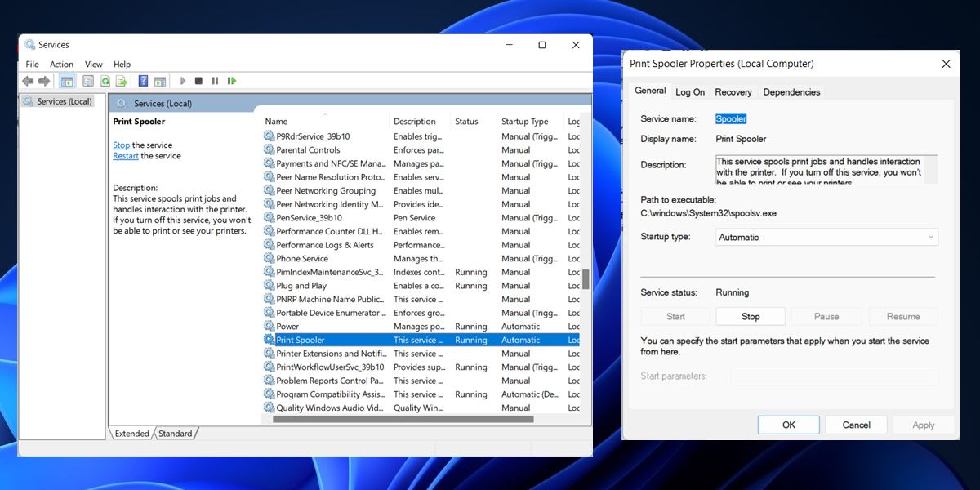Click the Restart Service green icon
The height and width of the screenshot is (490, 980).
[232, 81]
